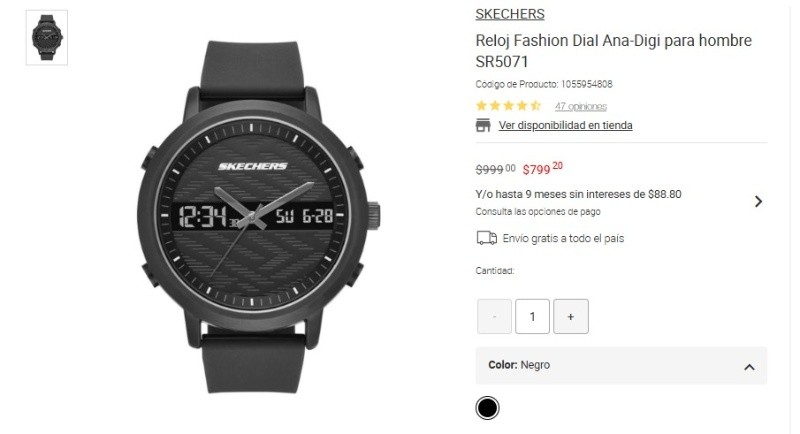800x434 pixels.
Task: Decrease quantity with the minus button
Action: [494, 317]
